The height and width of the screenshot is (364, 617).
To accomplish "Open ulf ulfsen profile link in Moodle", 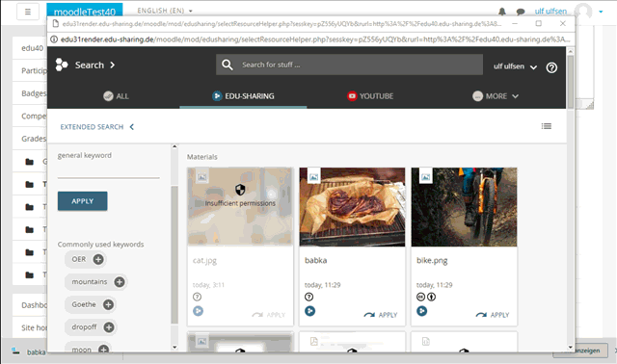I will point(550,12).
